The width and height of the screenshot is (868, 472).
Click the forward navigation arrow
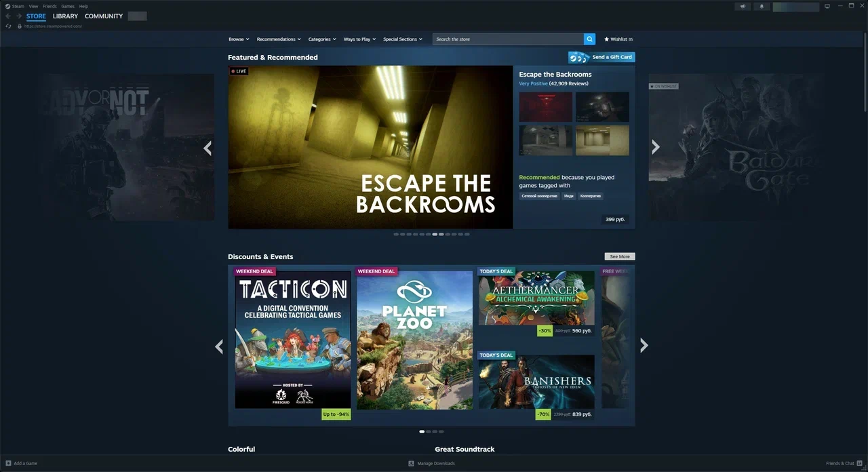coord(18,16)
